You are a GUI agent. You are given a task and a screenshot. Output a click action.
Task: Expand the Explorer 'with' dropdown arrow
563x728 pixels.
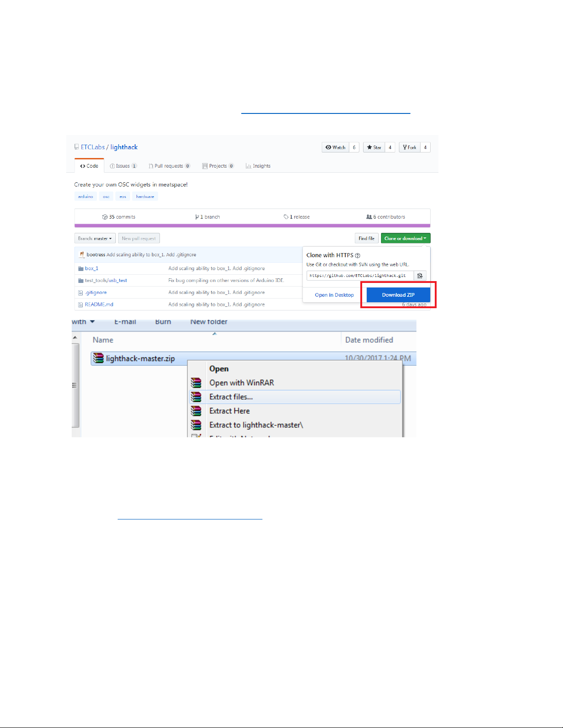pos(92,322)
